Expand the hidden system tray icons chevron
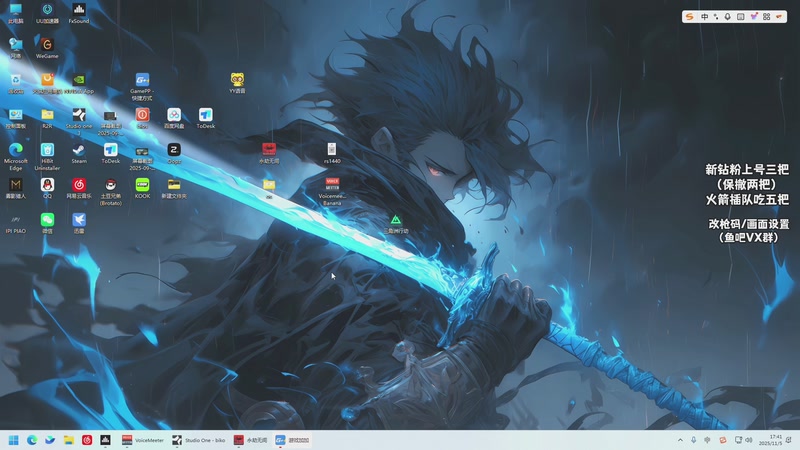The width and height of the screenshot is (800, 450). (x=680, y=440)
